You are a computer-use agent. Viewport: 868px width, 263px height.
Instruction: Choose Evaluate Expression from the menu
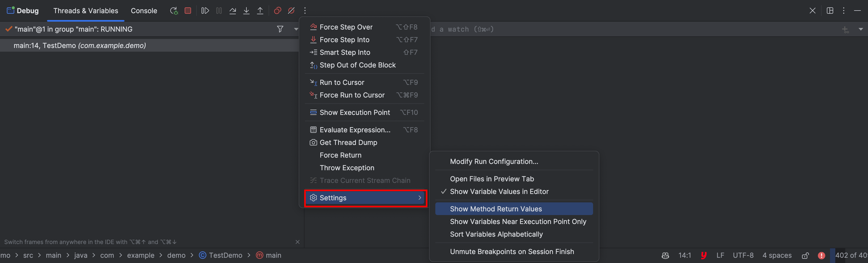355,130
